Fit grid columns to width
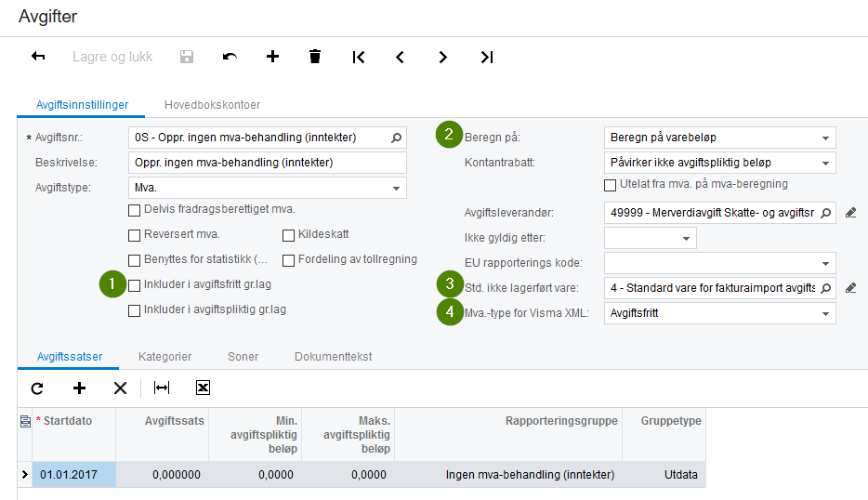This screenshot has width=868, height=500. click(x=162, y=388)
